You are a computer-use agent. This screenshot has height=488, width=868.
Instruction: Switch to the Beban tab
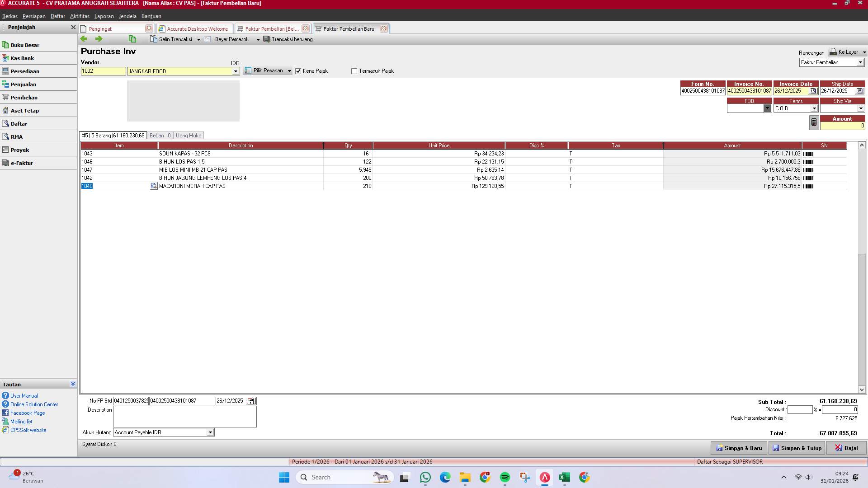[160, 135]
